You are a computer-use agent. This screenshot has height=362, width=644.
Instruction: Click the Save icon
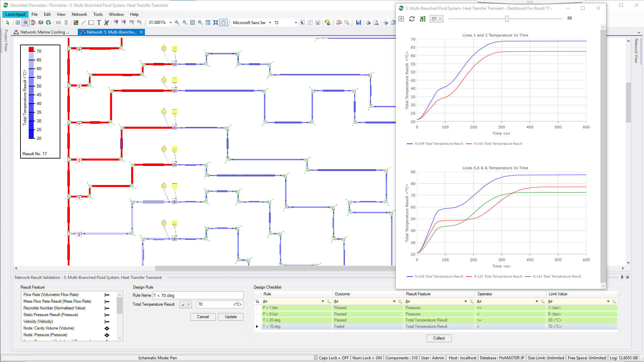pos(359,22)
